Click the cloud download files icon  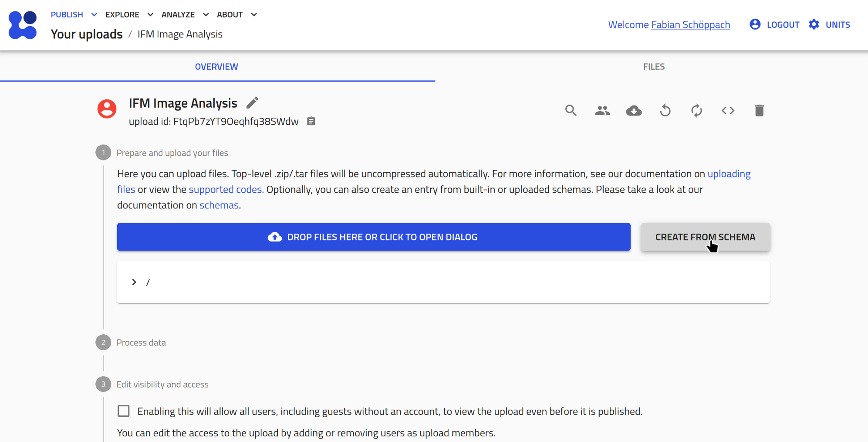pyautogui.click(x=634, y=111)
